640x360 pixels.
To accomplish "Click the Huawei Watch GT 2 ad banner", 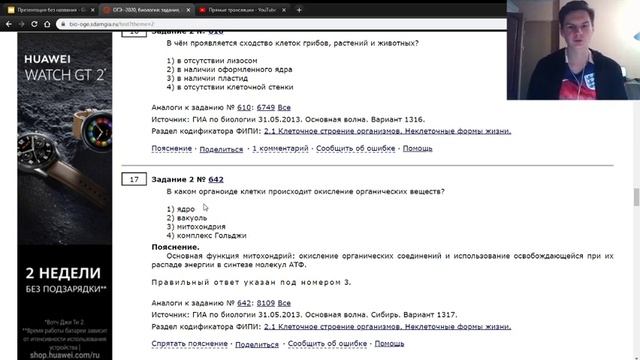I will (64, 196).
